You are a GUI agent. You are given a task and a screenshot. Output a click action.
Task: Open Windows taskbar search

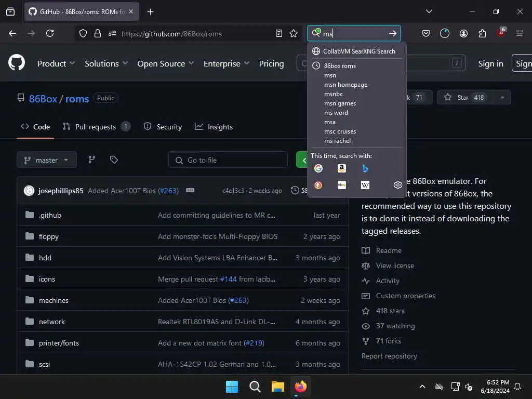(x=255, y=387)
